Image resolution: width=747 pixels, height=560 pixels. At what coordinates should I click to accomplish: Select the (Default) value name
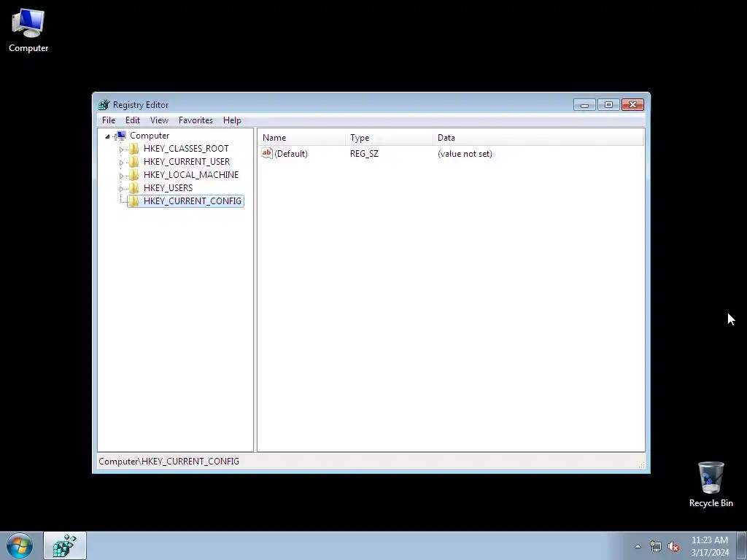(290, 154)
